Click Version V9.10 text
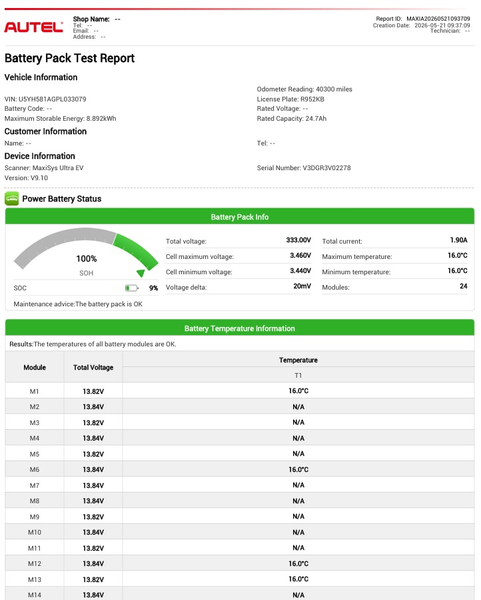The width and height of the screenshot is (481, 600). click(x=26, y=178)
